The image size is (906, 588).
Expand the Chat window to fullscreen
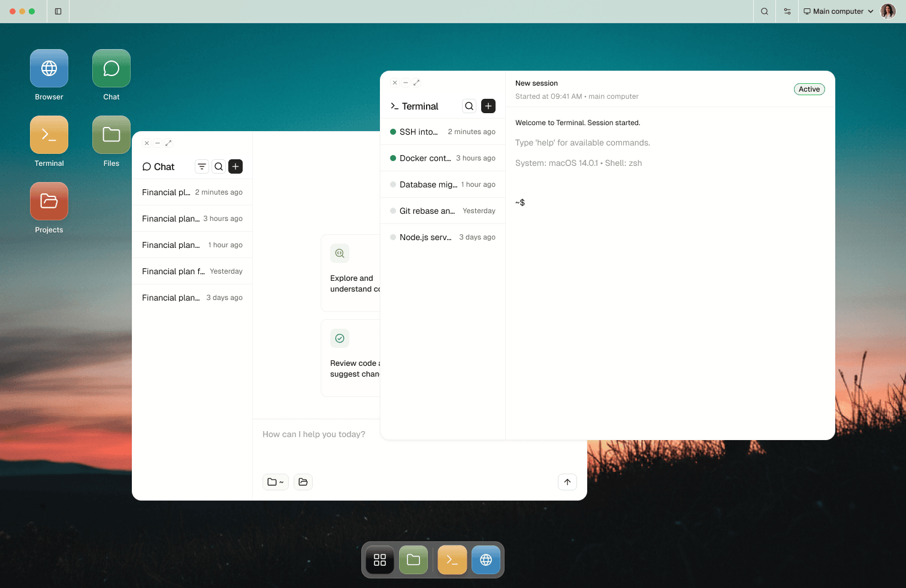click(x=168, y=143)
